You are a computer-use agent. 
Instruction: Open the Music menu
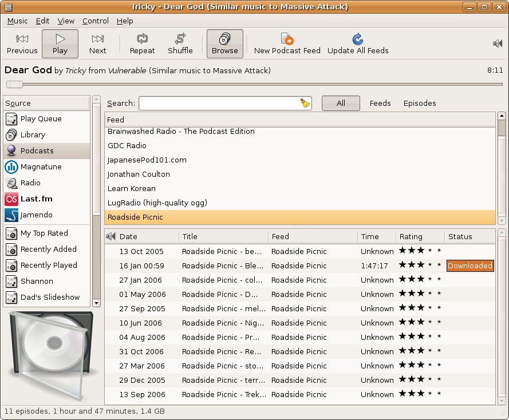pyautogui.click(x=18, y=21)
